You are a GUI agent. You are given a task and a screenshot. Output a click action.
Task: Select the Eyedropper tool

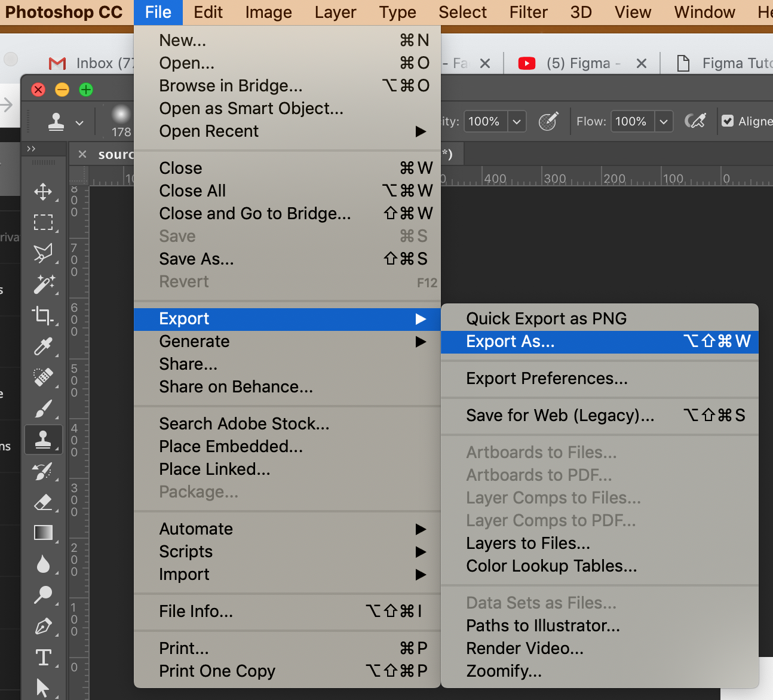(43, 346)
